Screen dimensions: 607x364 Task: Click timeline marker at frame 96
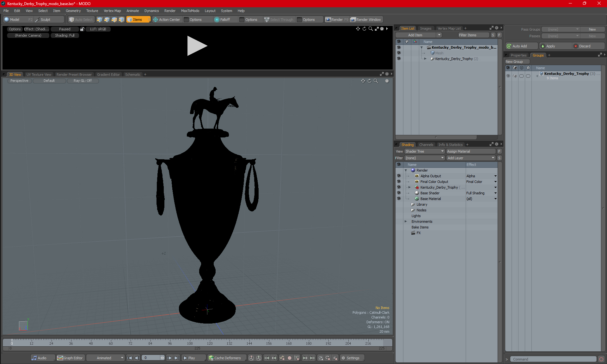pos(170,343)
